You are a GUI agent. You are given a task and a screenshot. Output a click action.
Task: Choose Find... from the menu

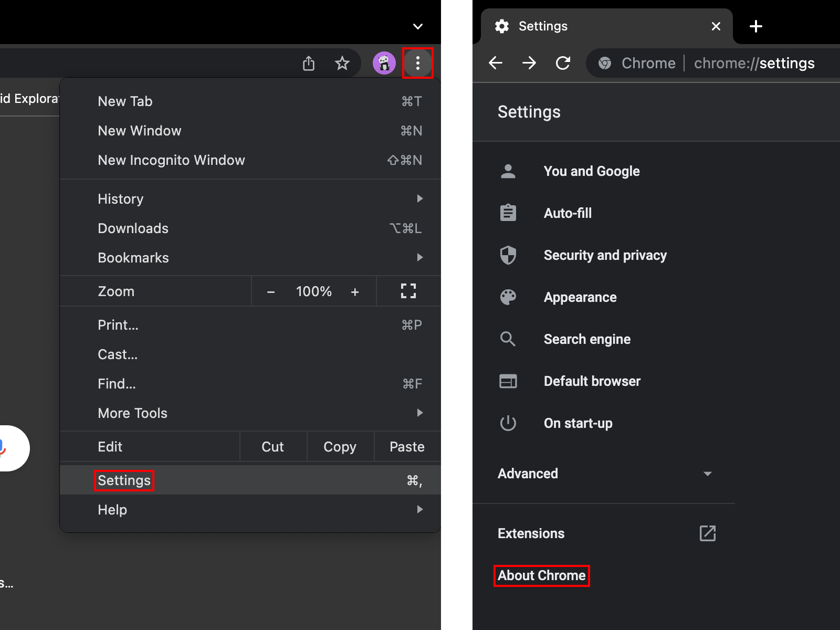pyautogui.click(x=250, y=384)
